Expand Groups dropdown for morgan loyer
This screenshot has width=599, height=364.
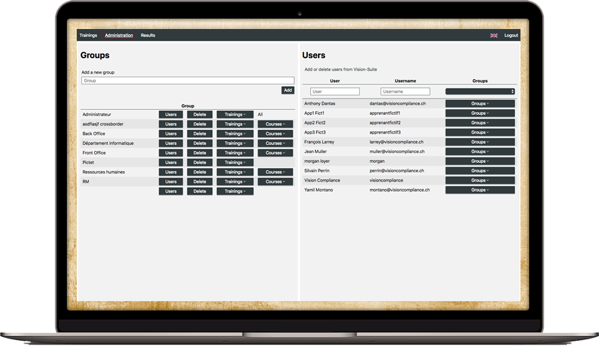click(x=480, y=161)
